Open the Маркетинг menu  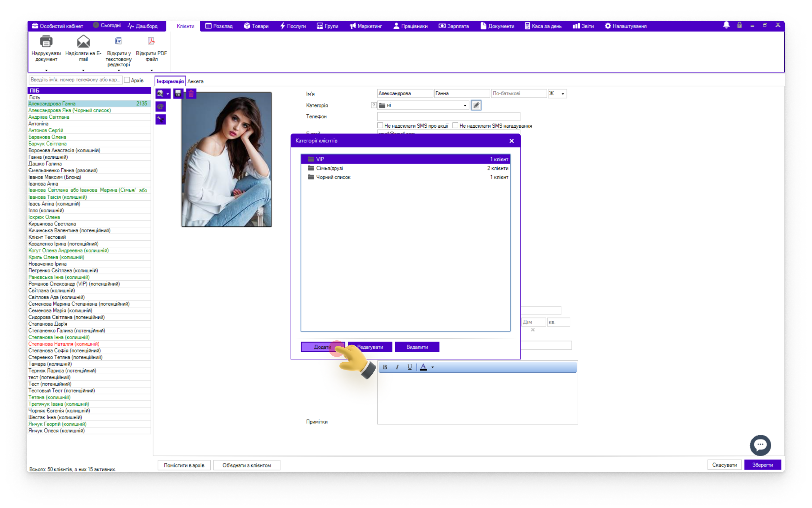tap(365, 26)
